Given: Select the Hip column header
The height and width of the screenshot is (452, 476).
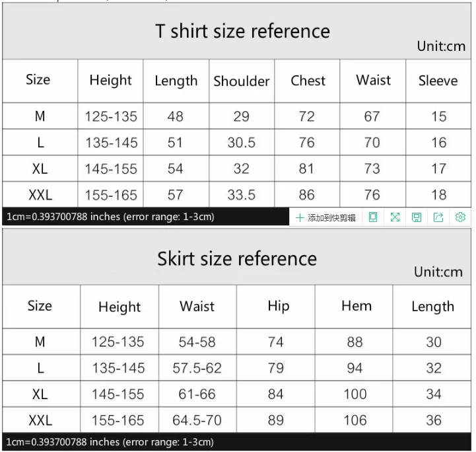Looking at the screenshot, I should [278, 306].
